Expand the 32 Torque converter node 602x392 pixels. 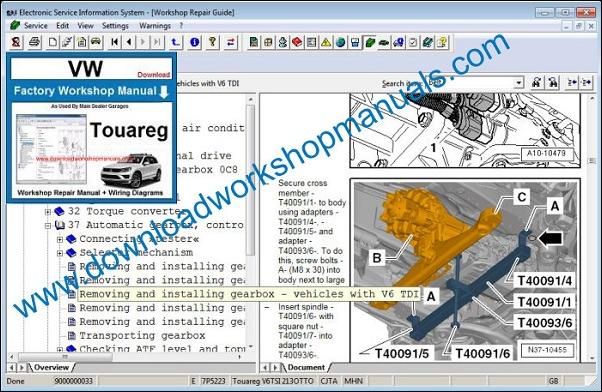(48, 212)
